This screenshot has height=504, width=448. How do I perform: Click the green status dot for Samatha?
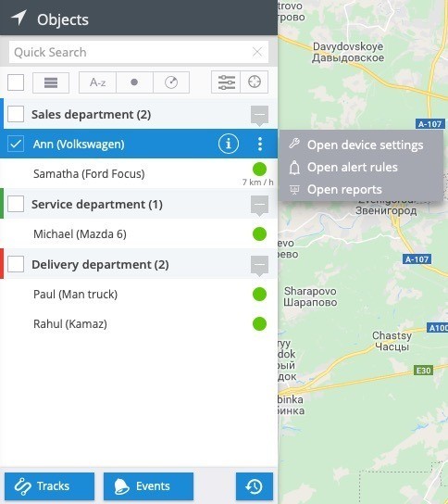pyautogui.click(x=259, y=169)
